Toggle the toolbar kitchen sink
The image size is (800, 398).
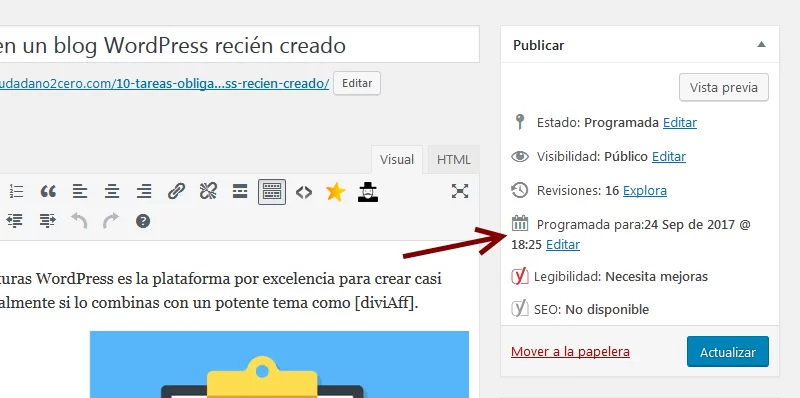[271, 192]
